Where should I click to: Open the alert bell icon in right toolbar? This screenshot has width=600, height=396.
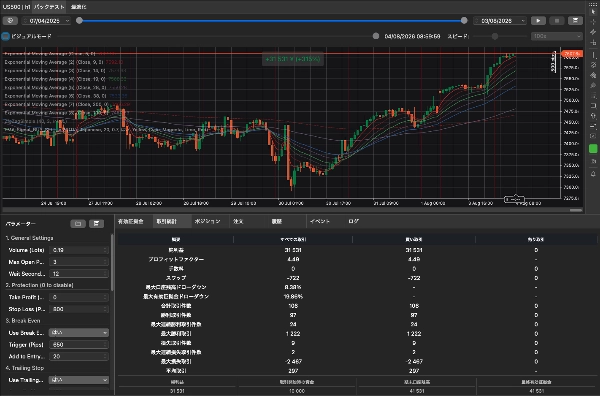[x=593, y=174]
